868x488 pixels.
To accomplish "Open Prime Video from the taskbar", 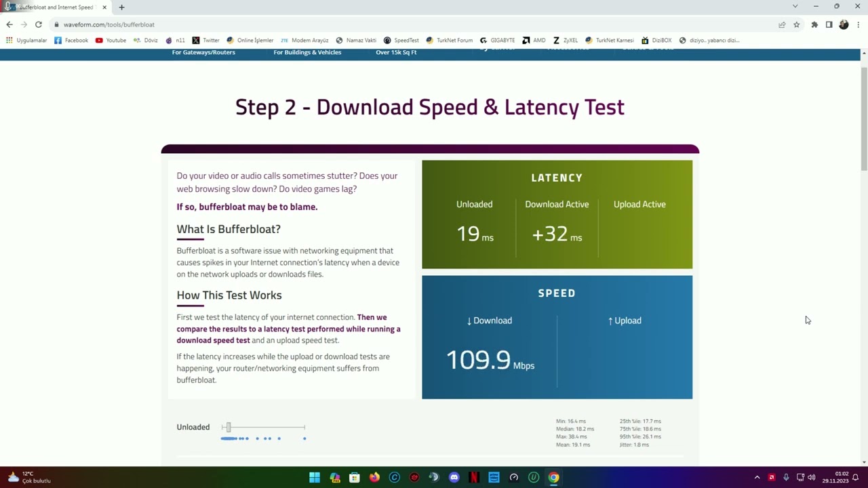I will (494, 477).
